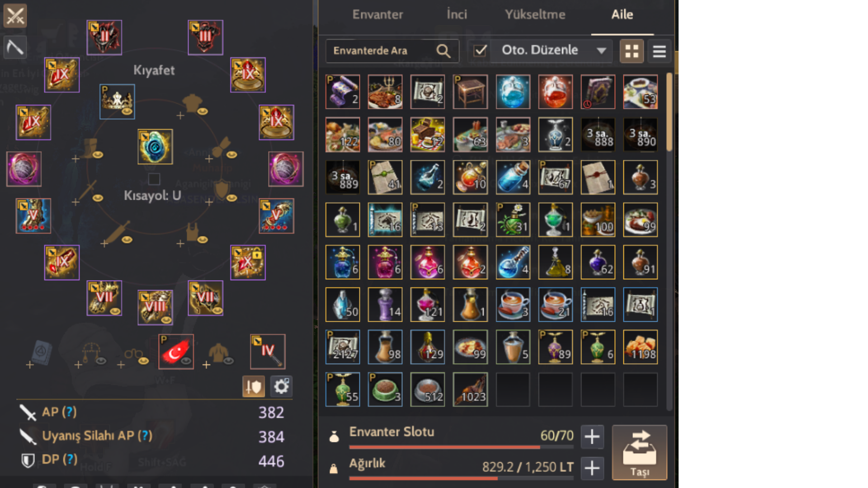
Task: Open the Oto. Düzenle dropdown arrow
Action: click(x=601, y=51)
